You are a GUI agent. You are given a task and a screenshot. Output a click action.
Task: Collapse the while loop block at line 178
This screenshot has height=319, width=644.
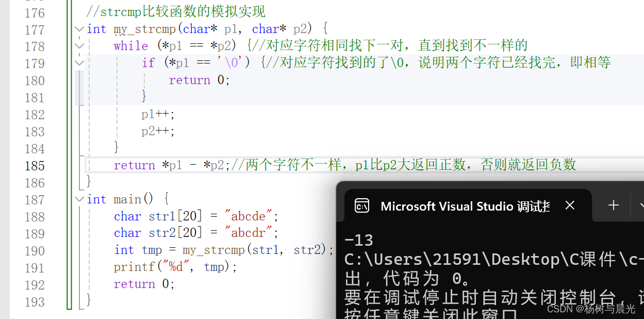(x=79, y=46)
